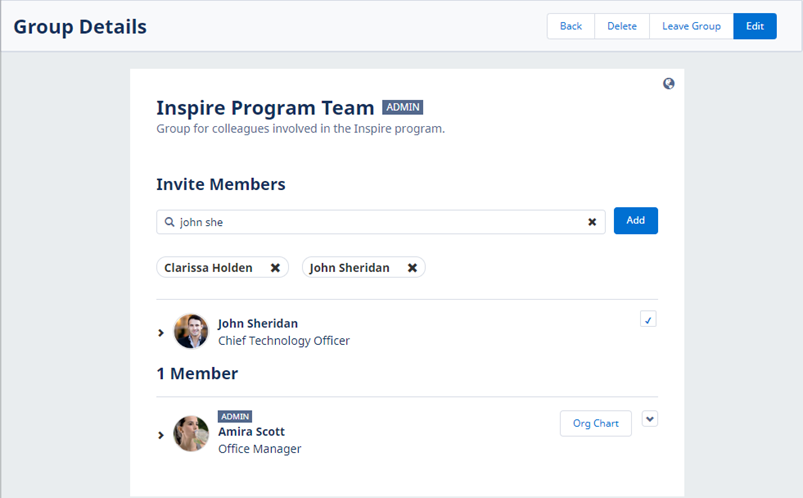Open John Sheridan's name link
The height and width of the screenshot is (498, 803).
pos(257,323)
